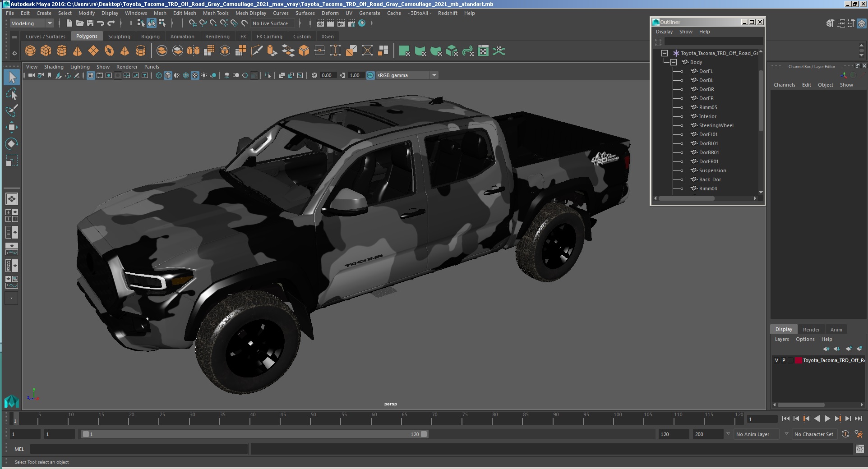Screen dimensions: 868x469
Task: Step forward one key button
Action: click(838, 418)
